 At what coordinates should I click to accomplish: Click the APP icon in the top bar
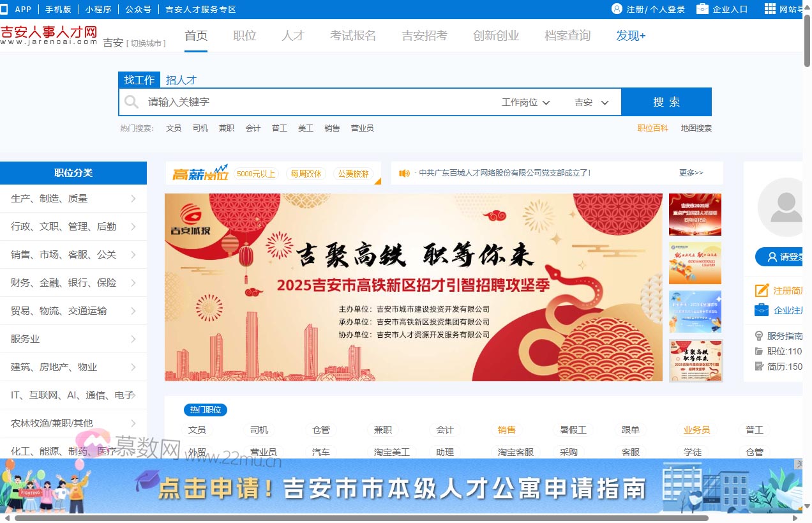tap(7, 9)
